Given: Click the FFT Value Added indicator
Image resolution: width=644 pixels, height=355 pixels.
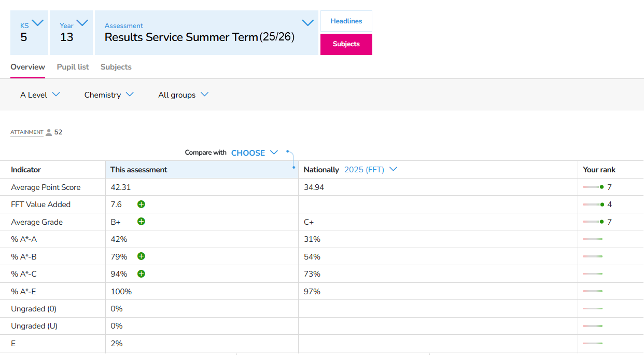Looking at the screenshot, I should (x=40, y=204).
